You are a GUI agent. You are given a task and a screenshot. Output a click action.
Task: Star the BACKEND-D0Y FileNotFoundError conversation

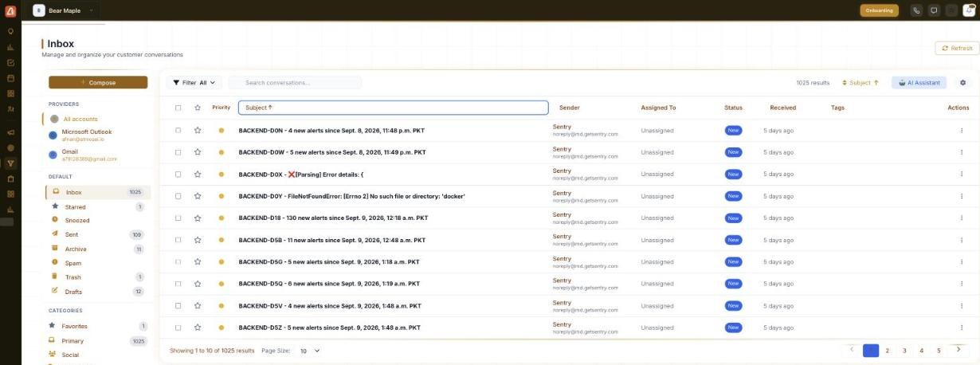[x=198, y=196]
